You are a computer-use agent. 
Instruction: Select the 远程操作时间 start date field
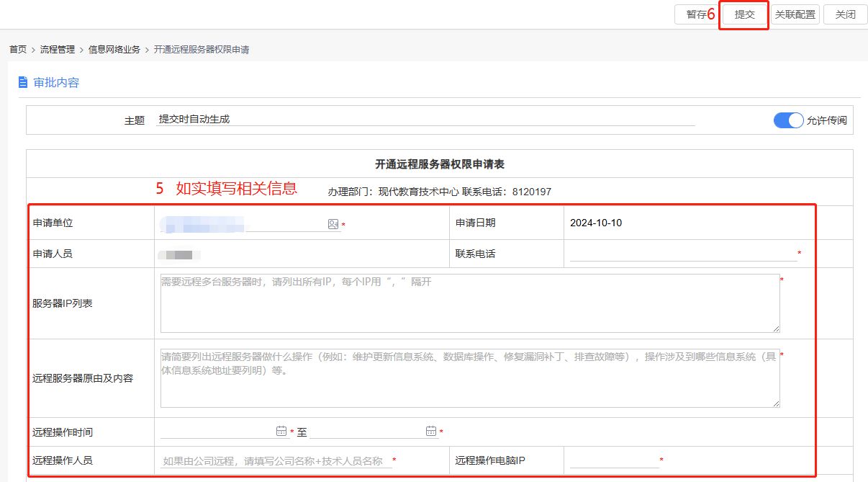(x=217, y=432)
